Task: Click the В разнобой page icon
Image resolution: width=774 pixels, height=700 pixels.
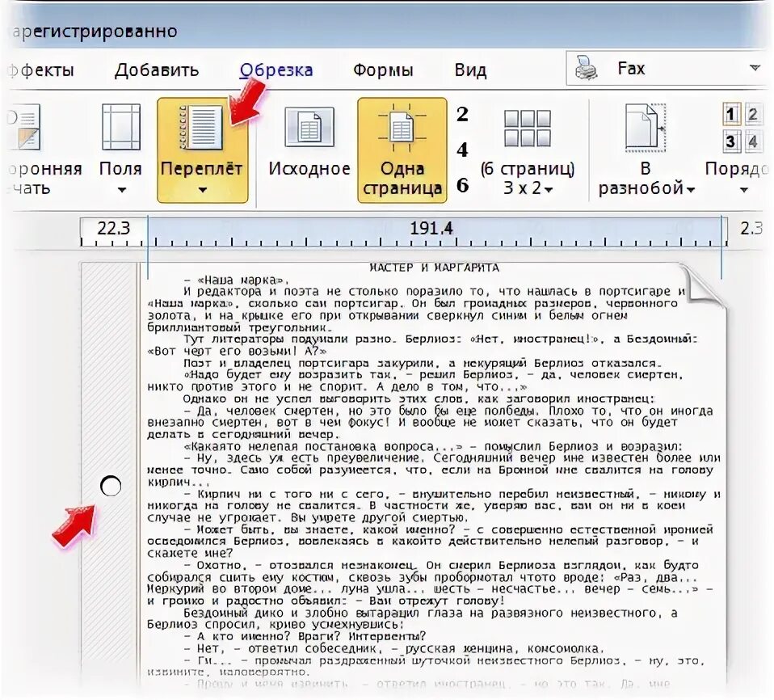Action: pyautogui.click(x=646, y=128)
